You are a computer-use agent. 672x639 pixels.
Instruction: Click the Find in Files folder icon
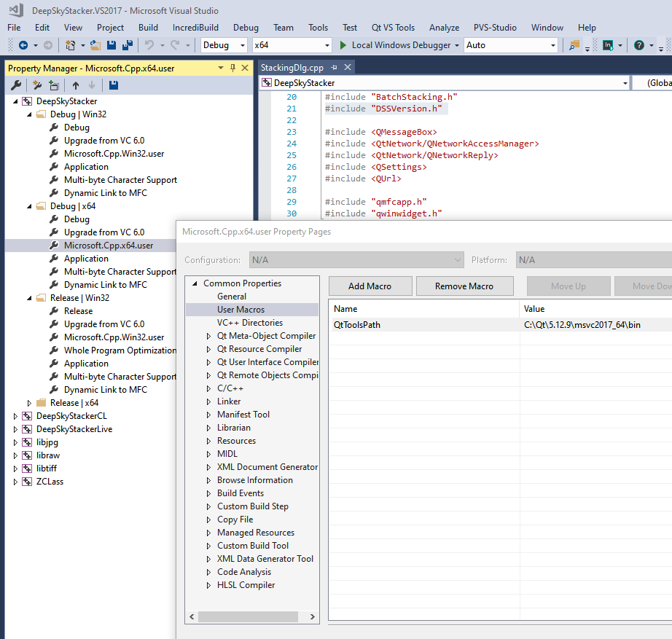tap(574, 45)
